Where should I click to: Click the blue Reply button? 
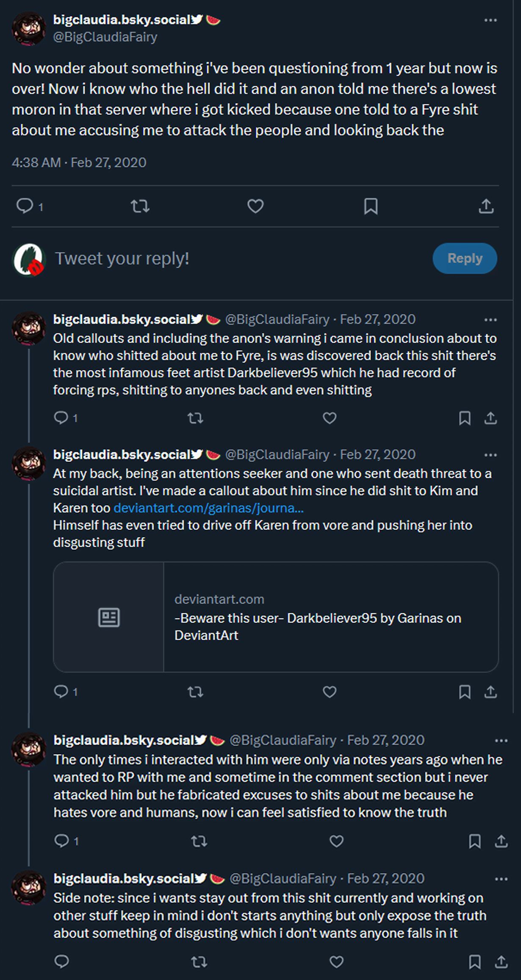(465, 258)
